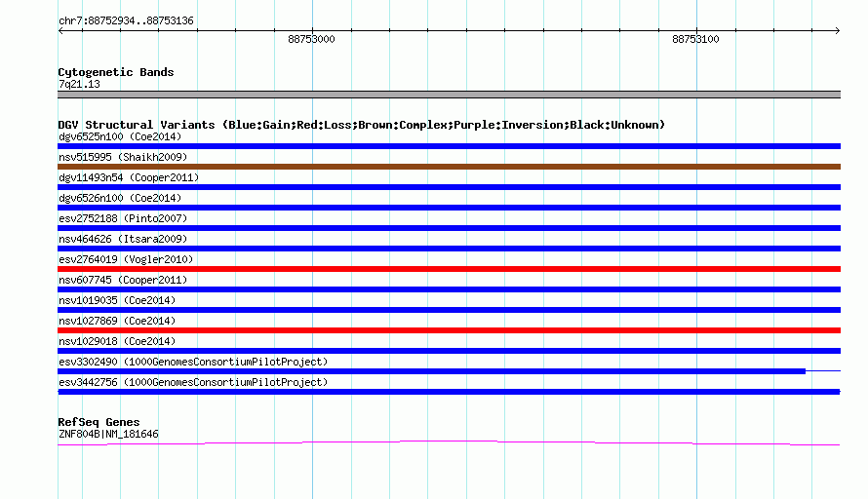Select the gain bar under dgv6526n100
Viewport: 868px width, 499px height.
pyautogui.click(x=449, y=208)
